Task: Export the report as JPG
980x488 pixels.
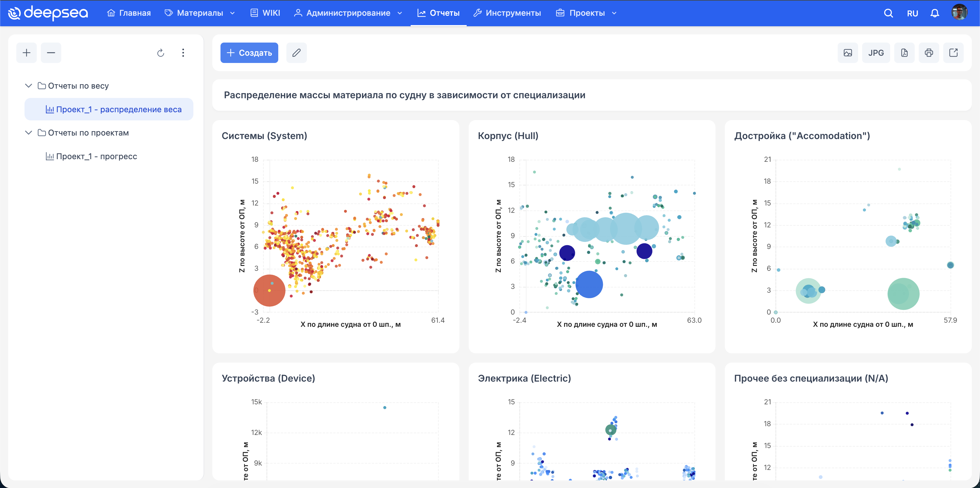Action: (876, 52)
